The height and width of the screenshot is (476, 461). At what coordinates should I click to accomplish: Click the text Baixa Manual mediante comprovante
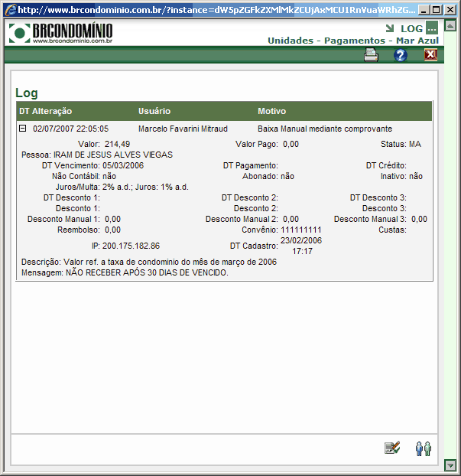325,129
